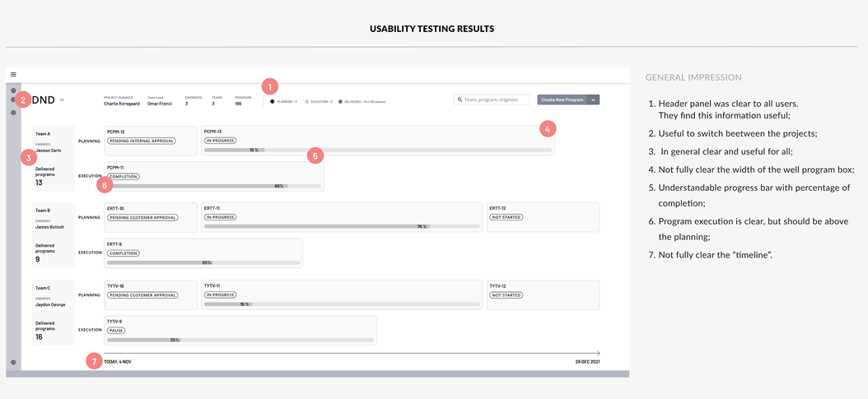The width and height of the screenshot is (868, 399).
Task: Open the ERTT-12 program card
Action: 543,217
